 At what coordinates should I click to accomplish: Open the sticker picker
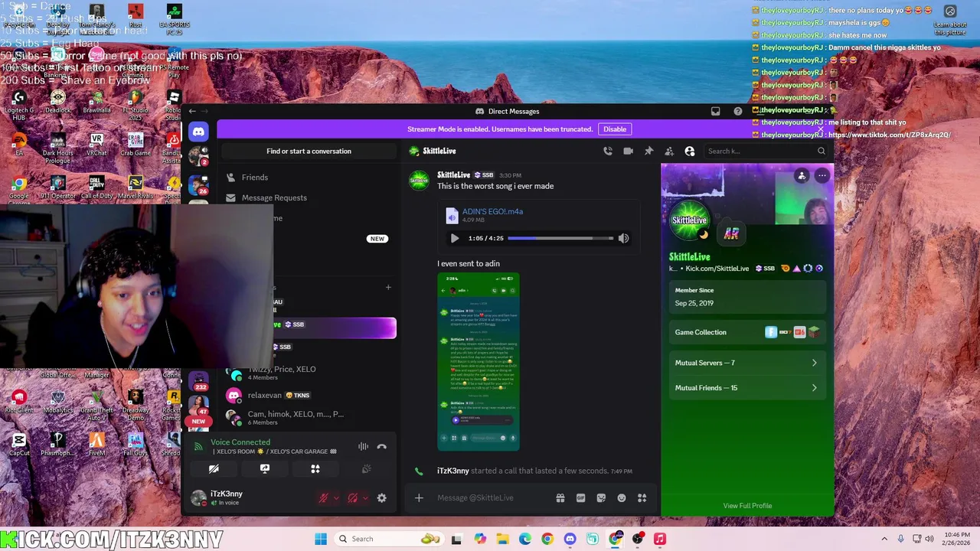click(601, 498)
